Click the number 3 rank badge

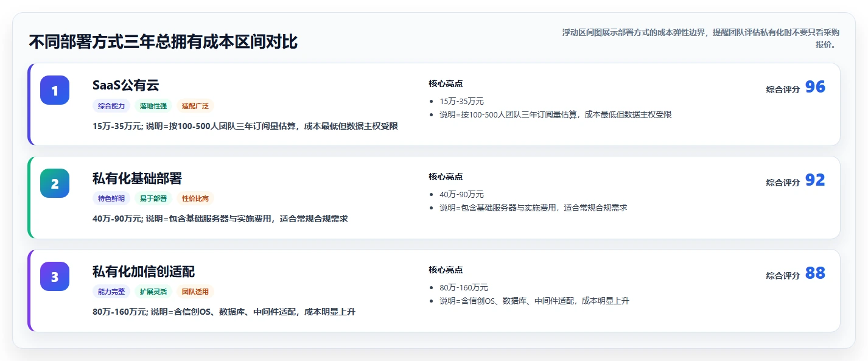(x=55, y=276)
